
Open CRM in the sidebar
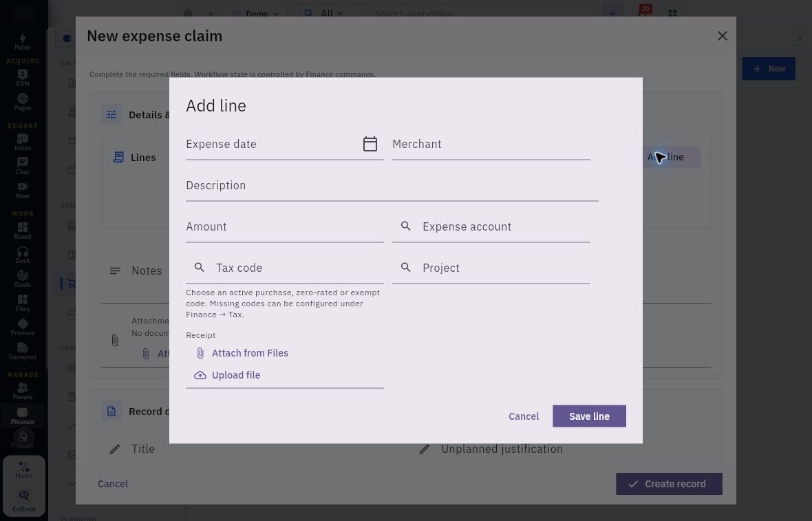[x=22, y=78]
